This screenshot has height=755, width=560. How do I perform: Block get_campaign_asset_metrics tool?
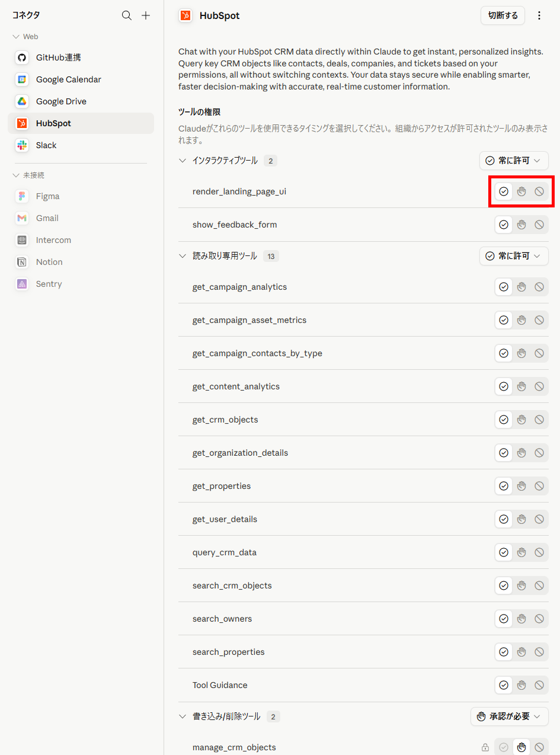[539, 320]
